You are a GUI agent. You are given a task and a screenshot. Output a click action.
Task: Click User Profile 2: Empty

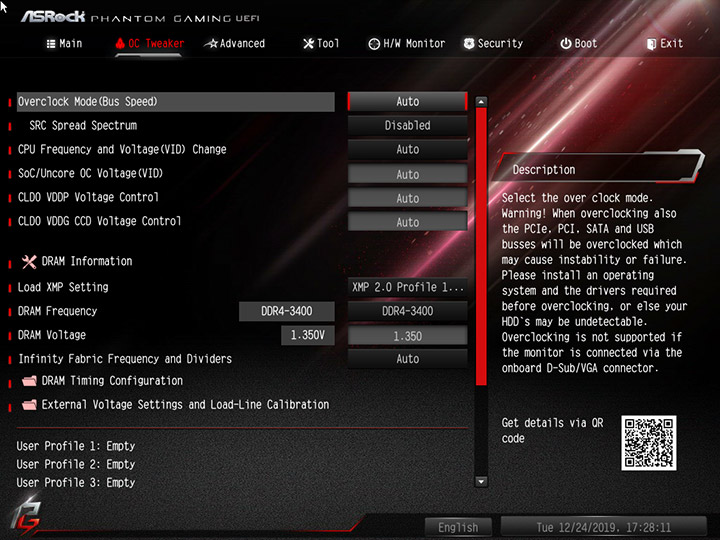tap(76, 464)
